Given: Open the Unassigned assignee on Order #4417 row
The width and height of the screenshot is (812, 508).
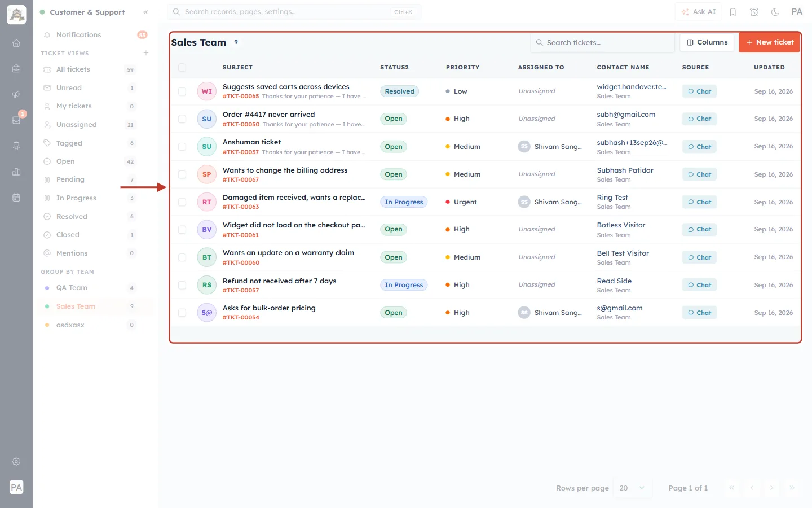Looking at the screenshot, I should [537, 119].
